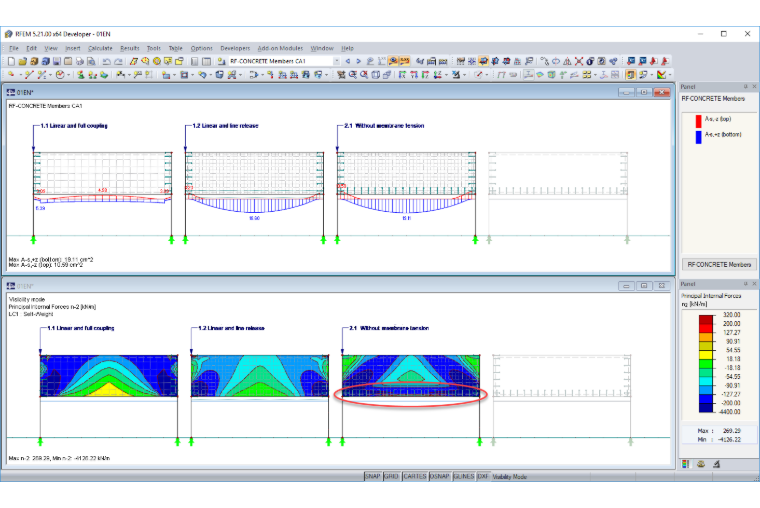This screenshot has height=508, width=760.
Task: Toggle SNAP in the status bar
Action: coord(372,476)
